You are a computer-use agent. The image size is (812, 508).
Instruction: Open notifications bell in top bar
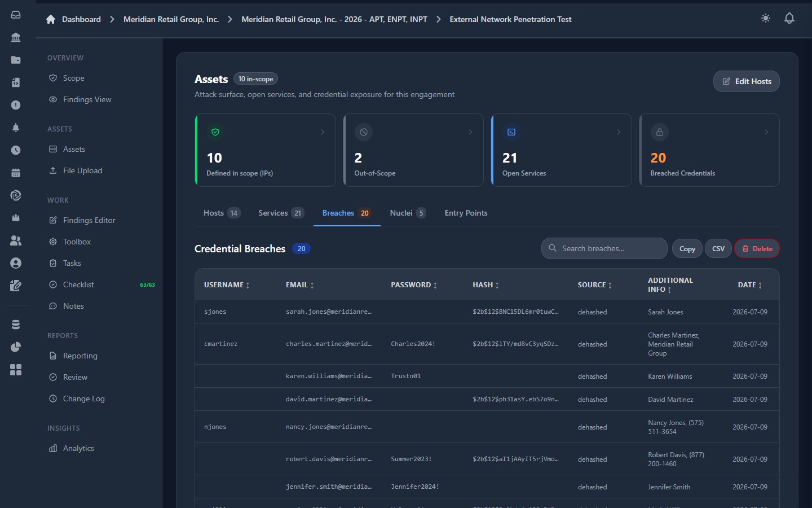(x=789, y=18)
